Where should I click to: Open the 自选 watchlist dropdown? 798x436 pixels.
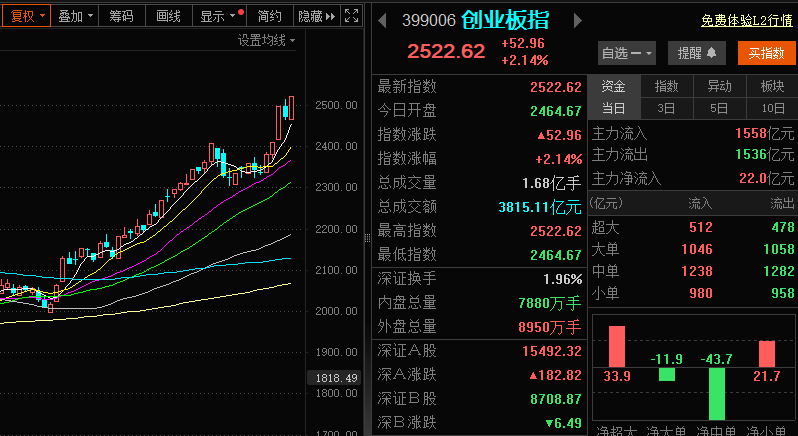tap(626, 52)
